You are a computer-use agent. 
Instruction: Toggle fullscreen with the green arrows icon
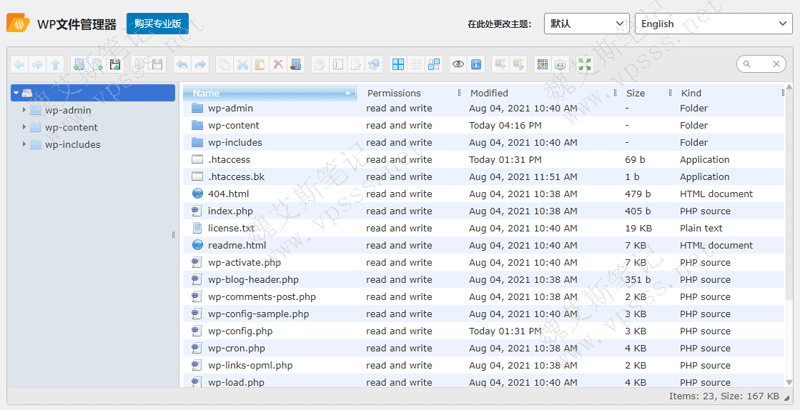585,64
